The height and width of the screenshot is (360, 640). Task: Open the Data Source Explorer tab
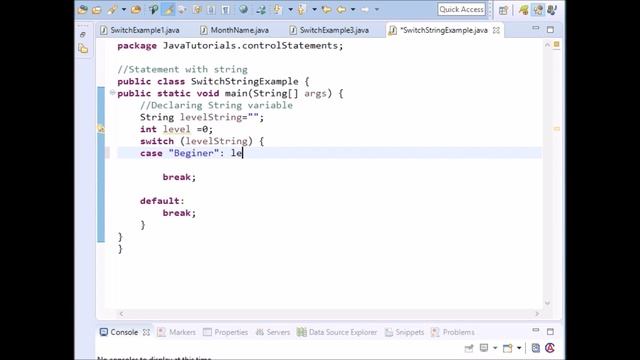click(337, 332)
